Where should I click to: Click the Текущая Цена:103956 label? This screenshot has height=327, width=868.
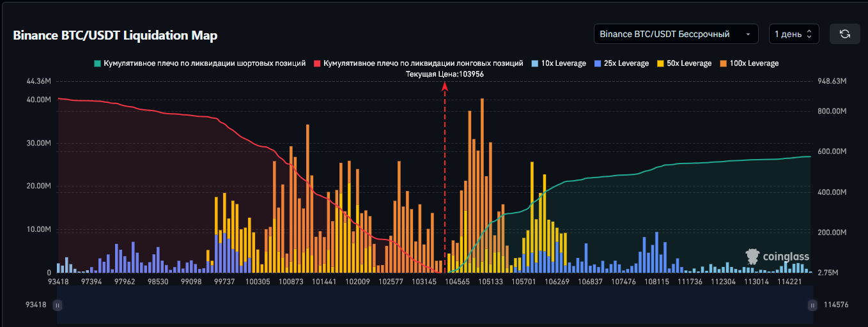445,75
